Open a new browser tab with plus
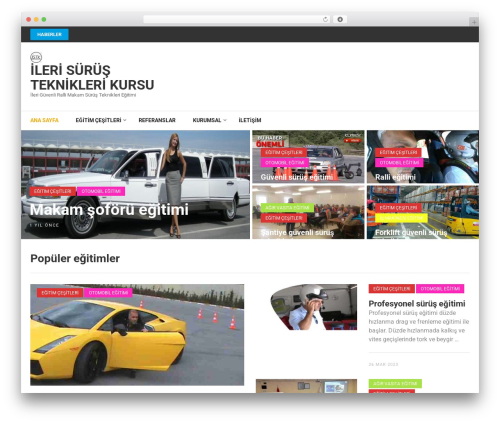This screenshot has width=500, height=423. 474,22
